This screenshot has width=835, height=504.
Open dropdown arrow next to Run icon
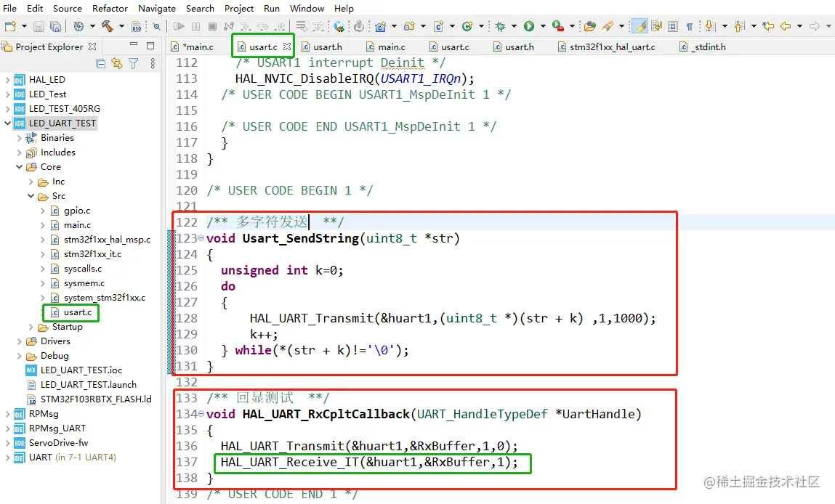point(543,26)
